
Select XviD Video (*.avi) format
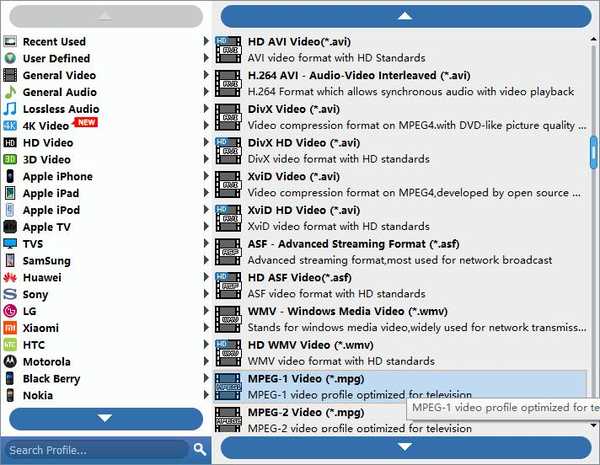400,184
